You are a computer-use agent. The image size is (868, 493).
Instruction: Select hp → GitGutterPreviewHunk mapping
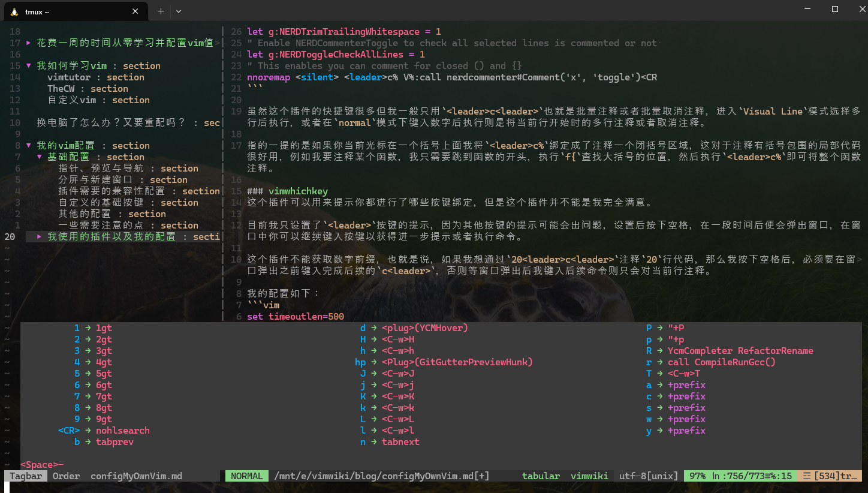(444, 362)
